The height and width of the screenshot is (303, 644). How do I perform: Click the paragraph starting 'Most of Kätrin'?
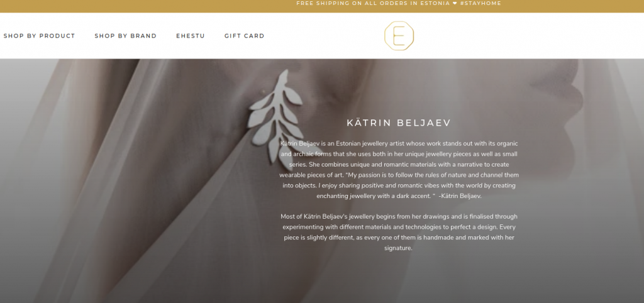click(x=399, y=232)
